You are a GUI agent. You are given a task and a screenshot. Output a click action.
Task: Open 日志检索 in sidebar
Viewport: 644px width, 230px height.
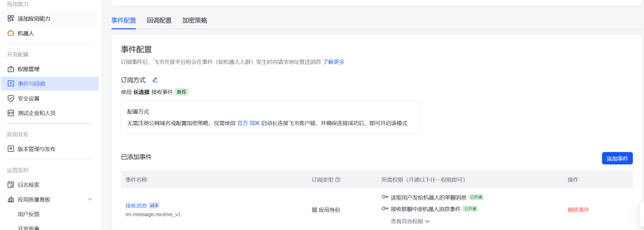pos(49,185)
